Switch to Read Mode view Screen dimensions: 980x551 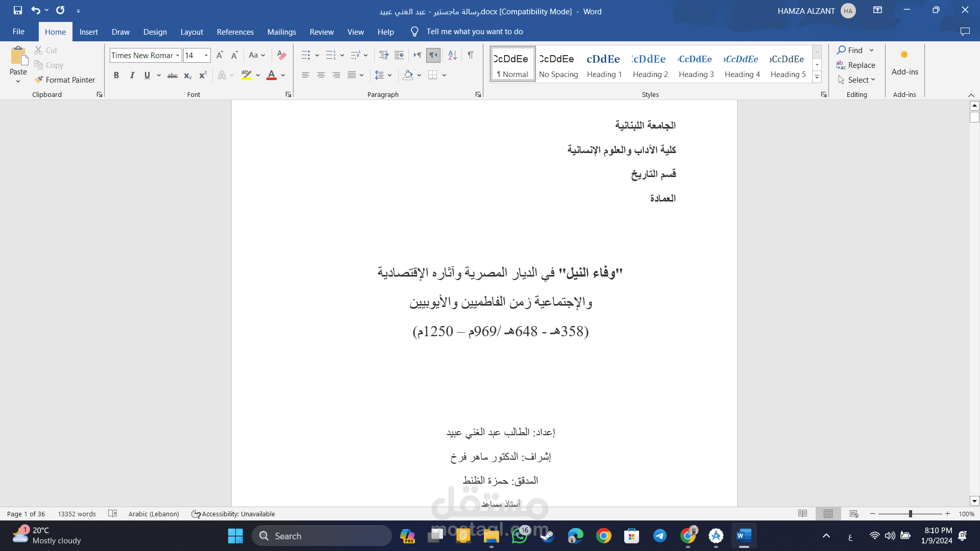point(803,514)
